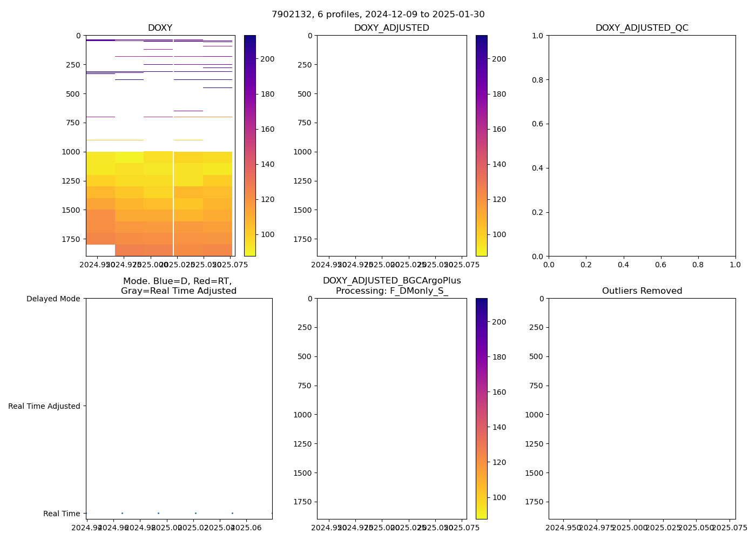The image size is (756, 540).
Task: Click the 0.4 x-axis tick on DOXY_ADJUSTED_QC
Action: coord(623,265)
